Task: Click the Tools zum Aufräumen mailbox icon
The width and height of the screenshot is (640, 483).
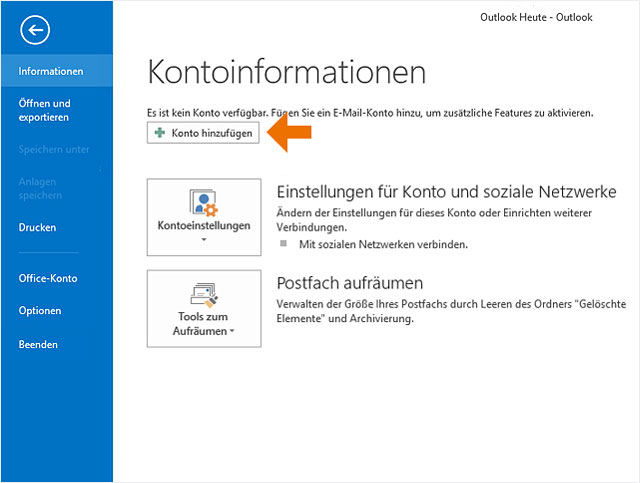Action: [x=204, y=294]
